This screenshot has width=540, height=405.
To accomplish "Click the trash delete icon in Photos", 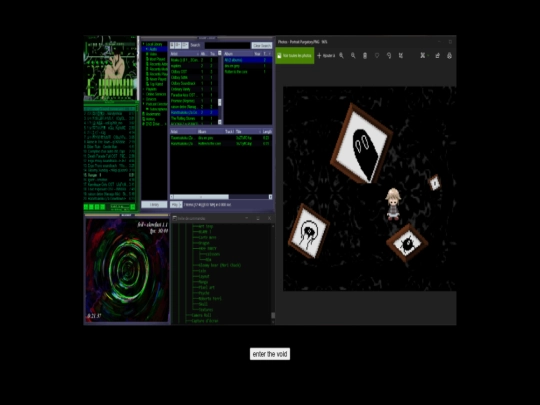I will pyautogui.click(x=365, y=55).
